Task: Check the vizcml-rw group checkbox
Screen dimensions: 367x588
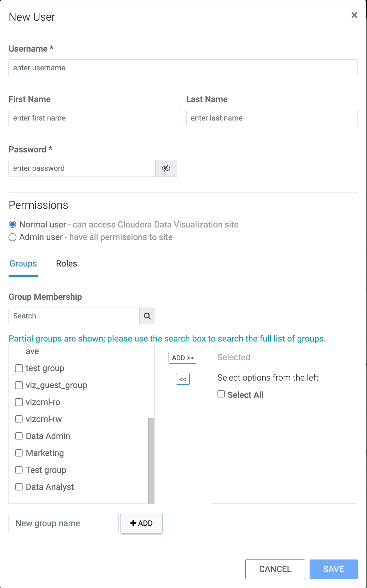Action: 19,419
